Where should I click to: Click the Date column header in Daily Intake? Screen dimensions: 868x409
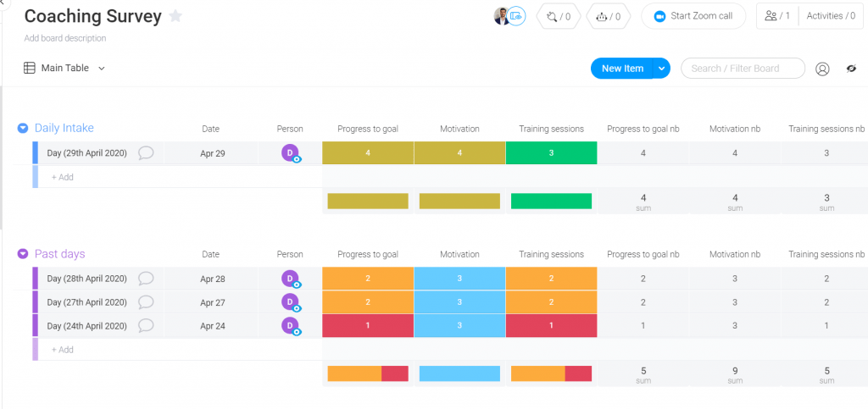click(210, 129)
